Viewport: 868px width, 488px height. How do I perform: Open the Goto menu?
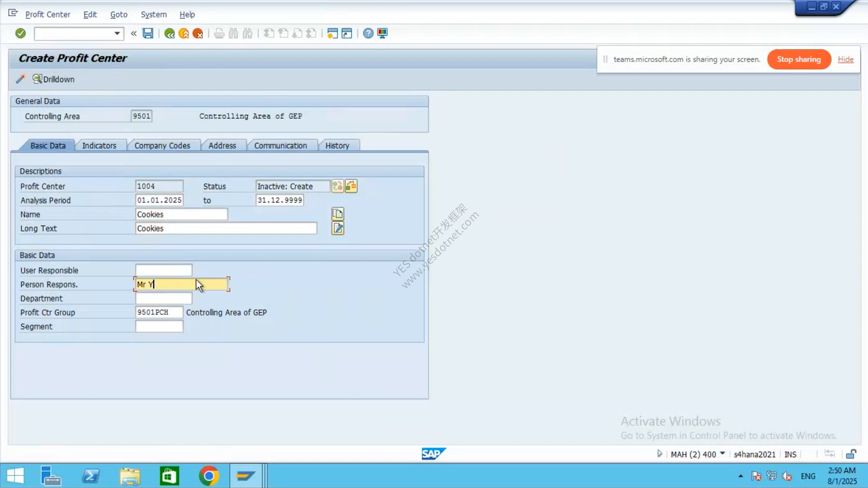pos(119,14)
